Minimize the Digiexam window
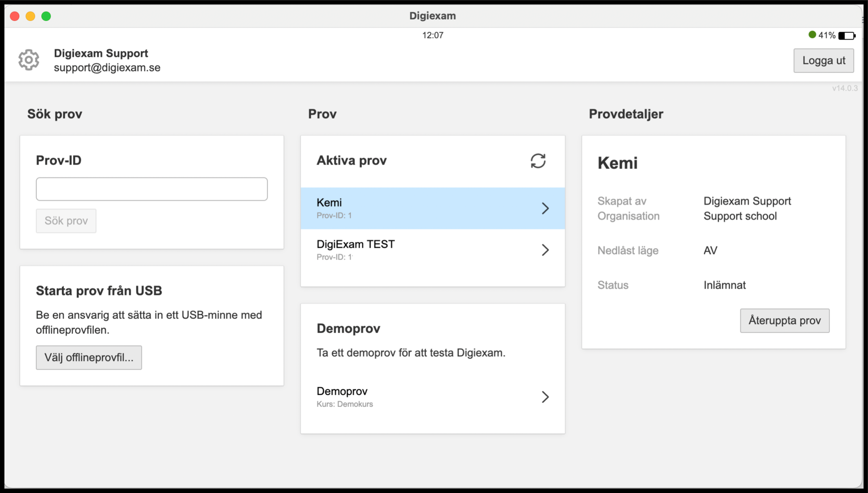 pos(30,16)
